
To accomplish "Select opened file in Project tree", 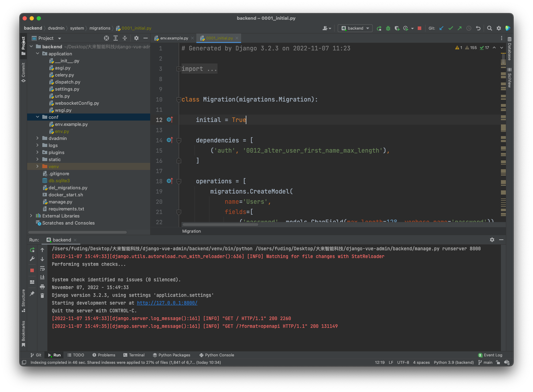I will click(106, 38).
